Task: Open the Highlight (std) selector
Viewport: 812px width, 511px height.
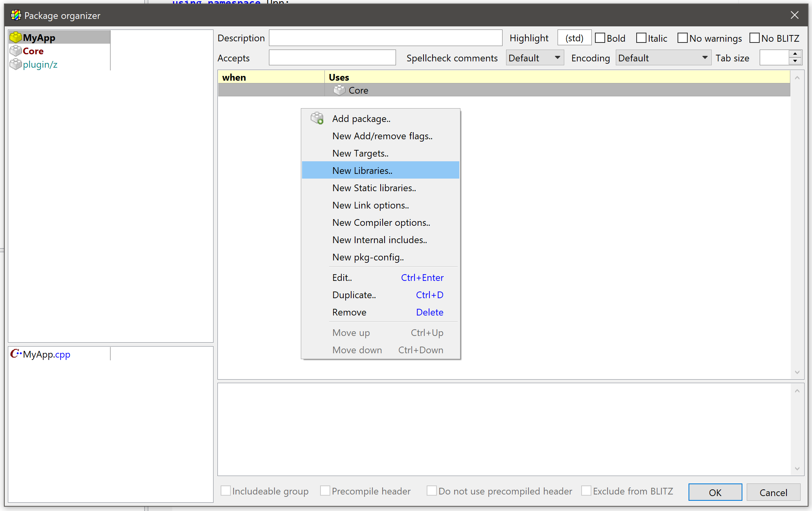Action: 574,38
